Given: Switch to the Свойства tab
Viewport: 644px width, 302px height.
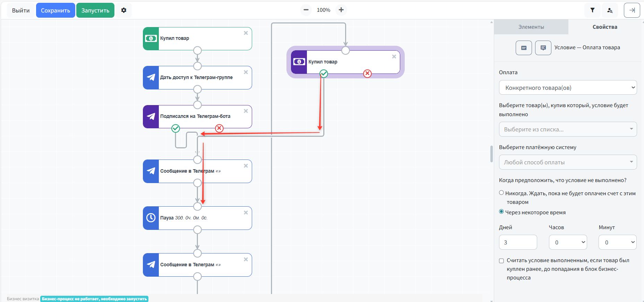Looking at the screenshot, I should (x=605, y=27).
